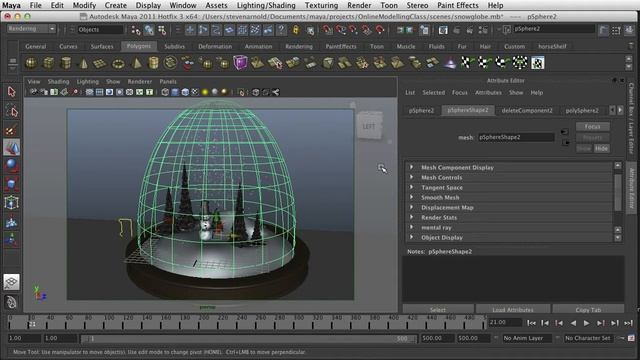Activate the Scale tool cube icon
640x360 pixels.
(11, 184)
